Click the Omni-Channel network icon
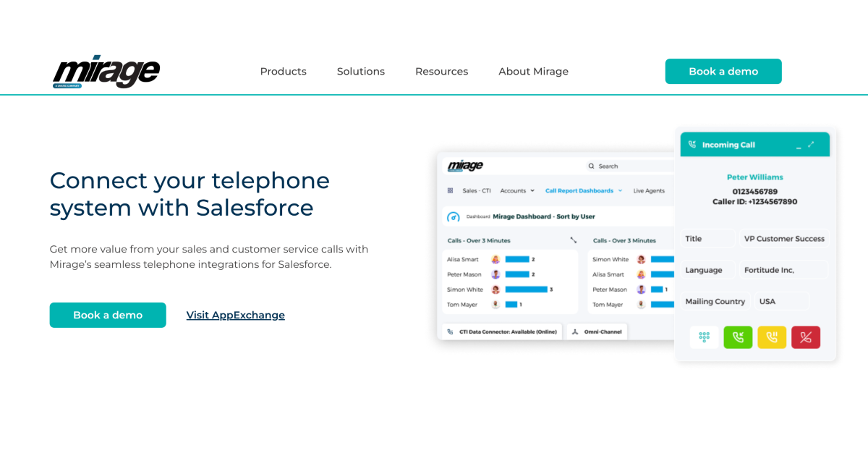This screenshot has height=456, width=868. pos(574,332)
